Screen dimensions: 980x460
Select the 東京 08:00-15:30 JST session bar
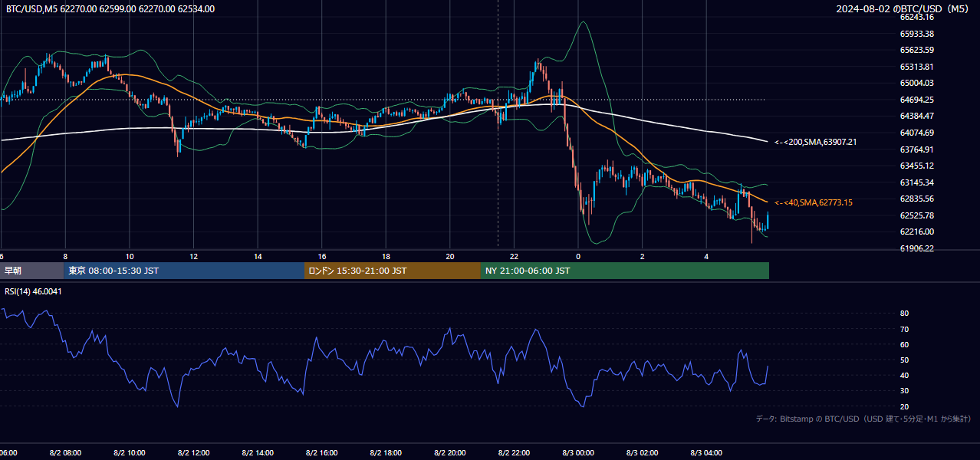[184, 271]
